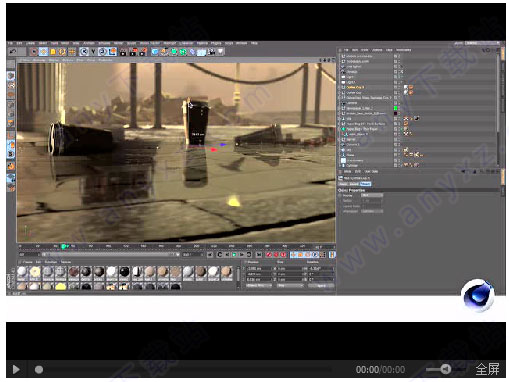Image resolution: width=509 pixels, height=382 pixels.
Task: Open the size mode dropdown in Coordinates panel
Action: pos(290,286)
